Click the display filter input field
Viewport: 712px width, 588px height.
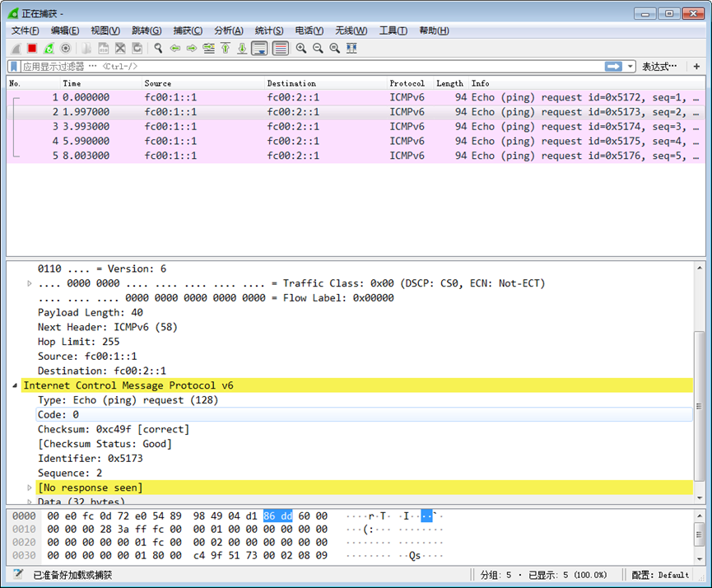pos(313,67)
